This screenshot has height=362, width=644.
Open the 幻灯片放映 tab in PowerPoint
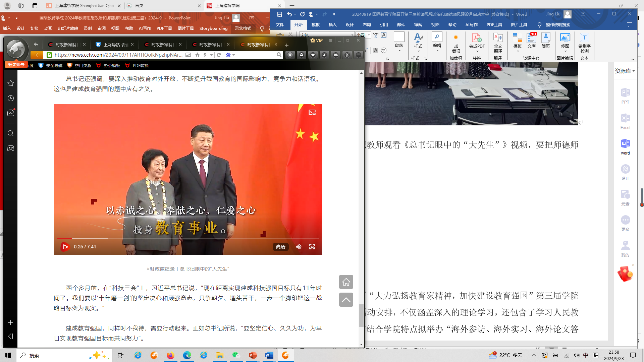click(68, 28)
